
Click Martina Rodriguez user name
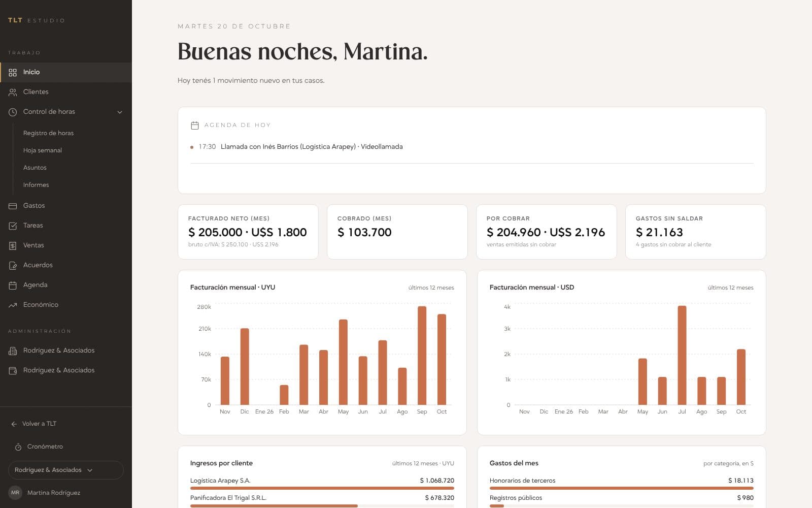54,493
